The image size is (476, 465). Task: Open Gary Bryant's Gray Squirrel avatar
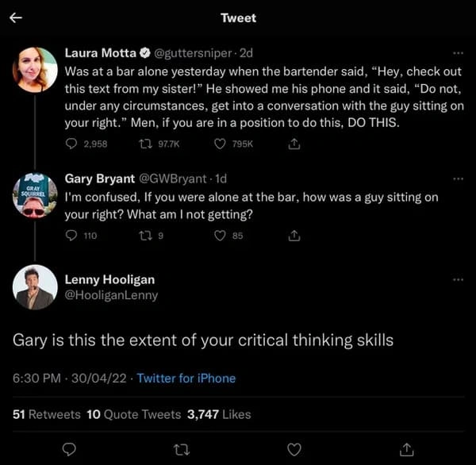point(35,195)
